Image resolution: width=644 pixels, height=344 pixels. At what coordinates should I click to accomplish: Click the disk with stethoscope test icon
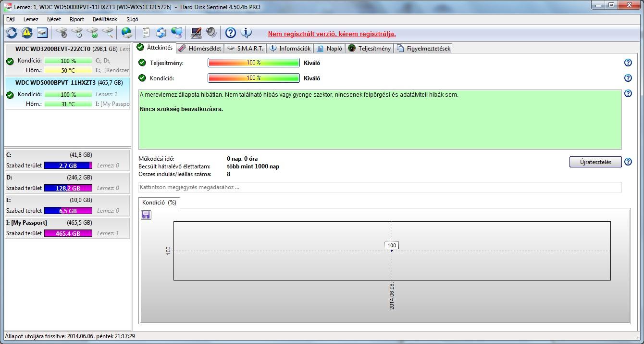click(61, 32)
